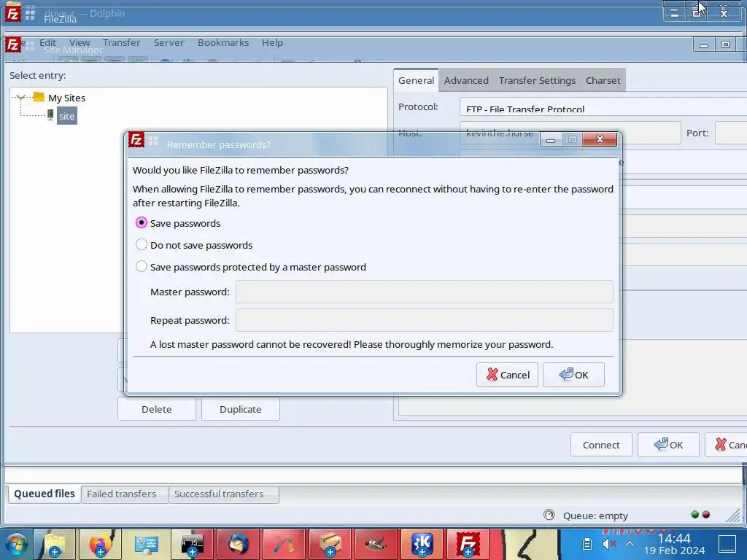747x560 pixels.
Task: Open the Edit menu in FileZilla
Action: point(47,42)
